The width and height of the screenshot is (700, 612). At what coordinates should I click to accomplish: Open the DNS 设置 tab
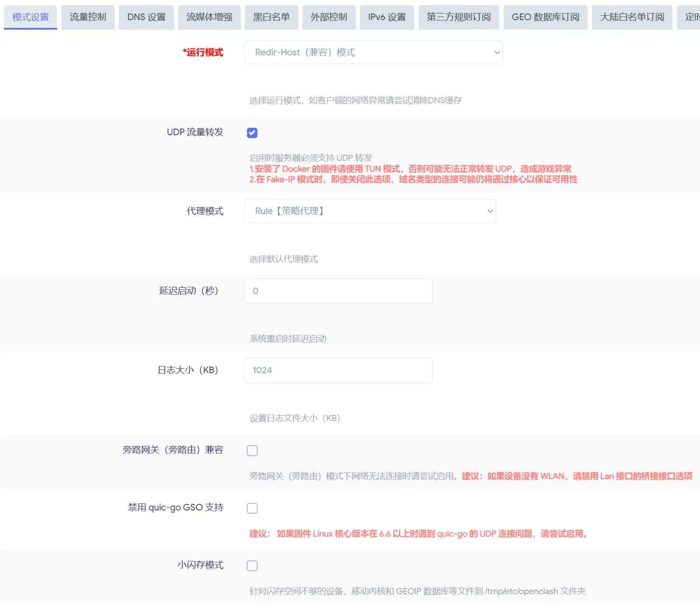tap(147, 17)
